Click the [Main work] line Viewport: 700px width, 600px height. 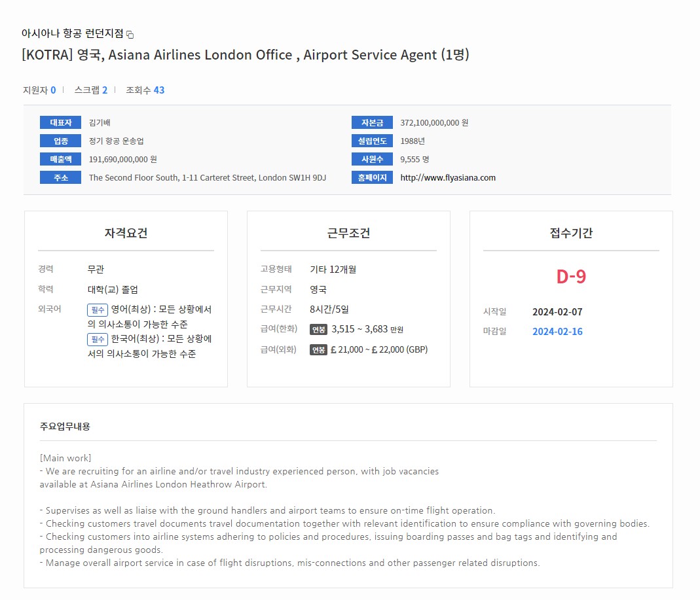point(65,458)
